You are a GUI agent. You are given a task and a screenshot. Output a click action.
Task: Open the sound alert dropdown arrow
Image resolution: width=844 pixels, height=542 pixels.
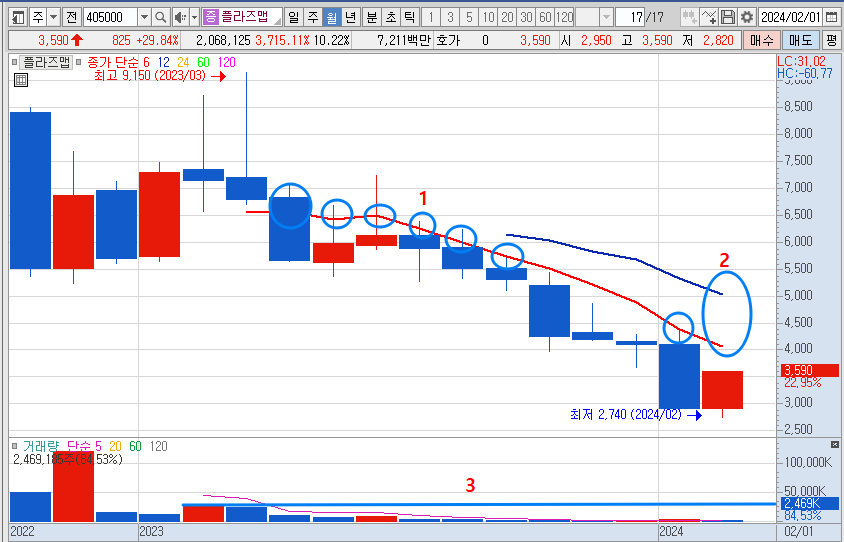194,17
